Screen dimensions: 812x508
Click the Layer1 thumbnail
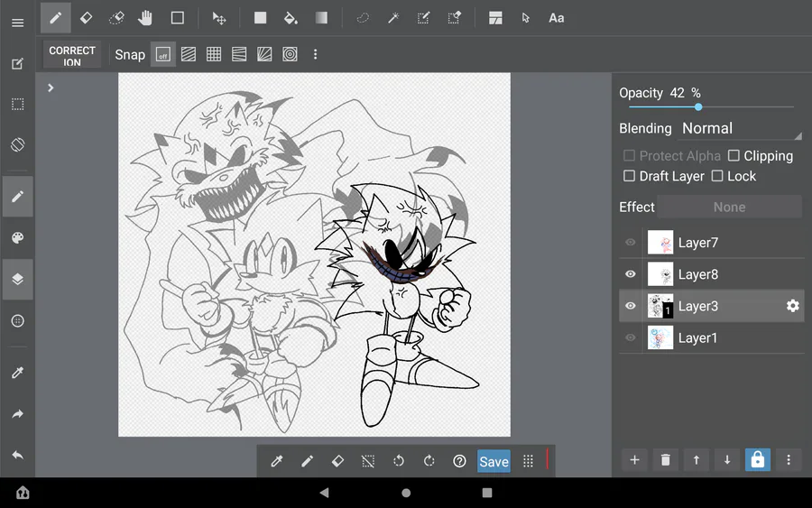(660, 337)
